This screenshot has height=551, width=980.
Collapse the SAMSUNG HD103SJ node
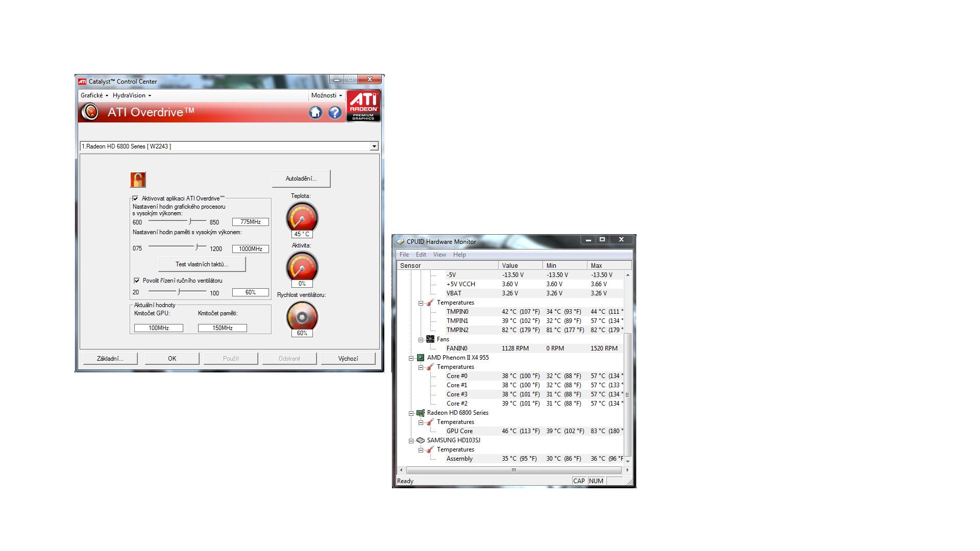(x=411, y=441)
